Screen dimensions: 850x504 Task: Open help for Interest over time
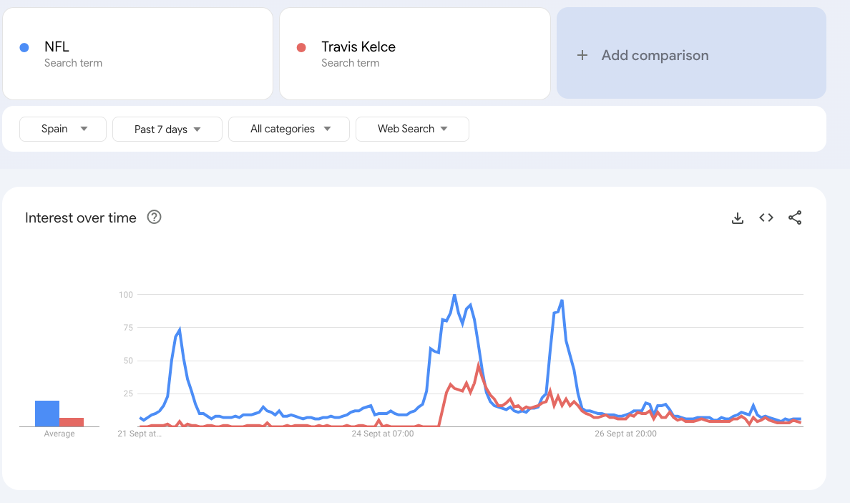[154, 217]
